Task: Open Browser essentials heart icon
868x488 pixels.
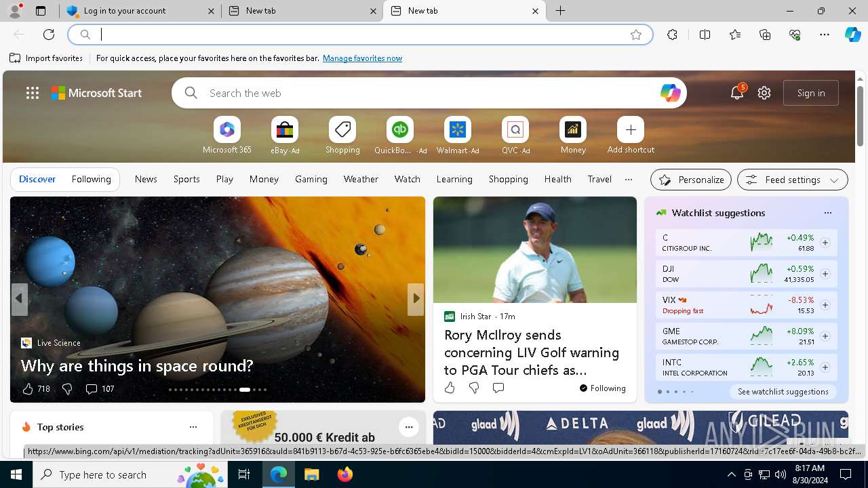Action: click(795, 35)
